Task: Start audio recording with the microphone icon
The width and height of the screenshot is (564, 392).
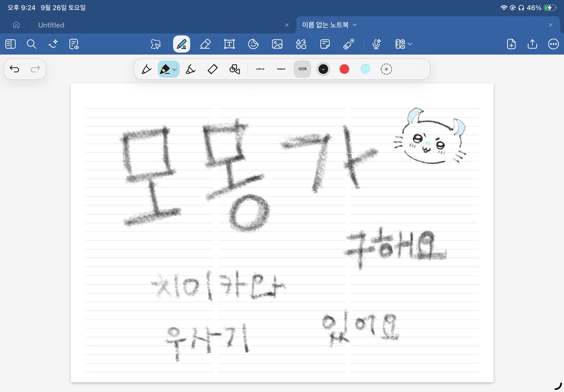Action: click(x=376, y=44)
